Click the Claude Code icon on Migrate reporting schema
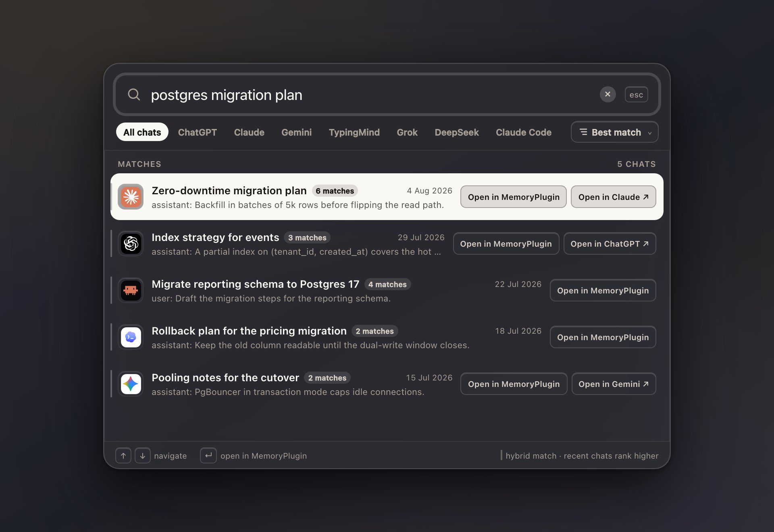The height and width of the screenshot is (532, 774). pyautogui.click(x=131, y=290)
